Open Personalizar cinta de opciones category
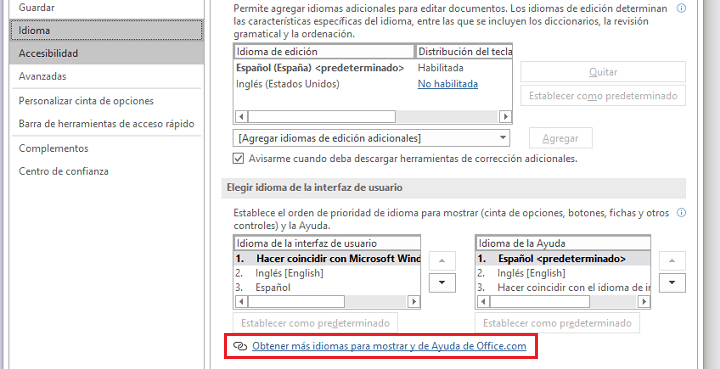720x369 pixels. point(107,101)
